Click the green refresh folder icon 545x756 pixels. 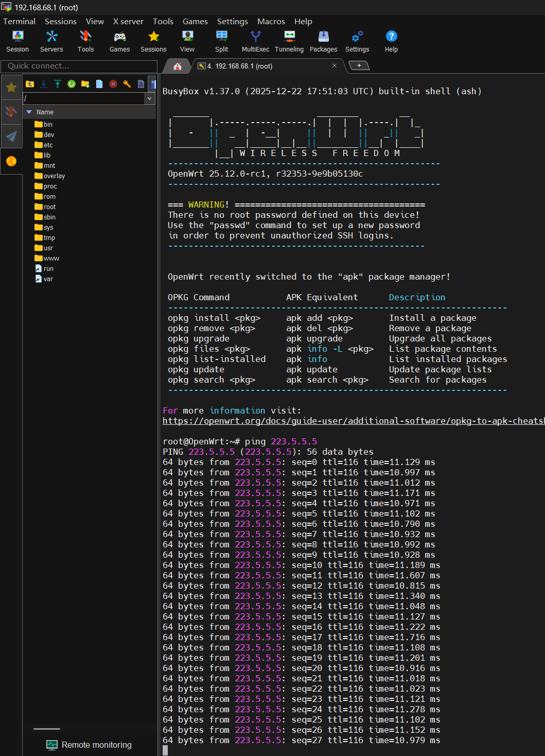click(72, 84)
